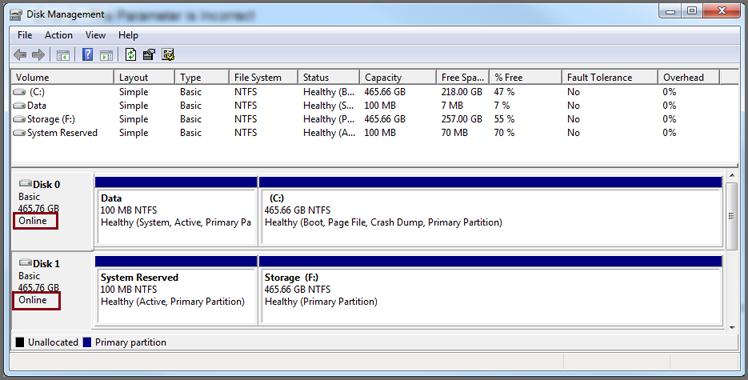
Task: Sort by the Volume column header
Action: coord(62,77)
